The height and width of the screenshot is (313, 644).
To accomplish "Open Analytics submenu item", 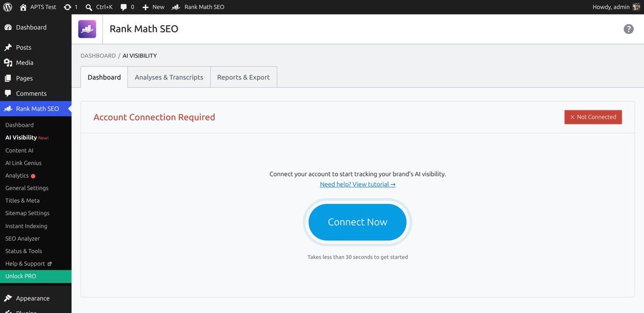I will [x=17, y=176].
